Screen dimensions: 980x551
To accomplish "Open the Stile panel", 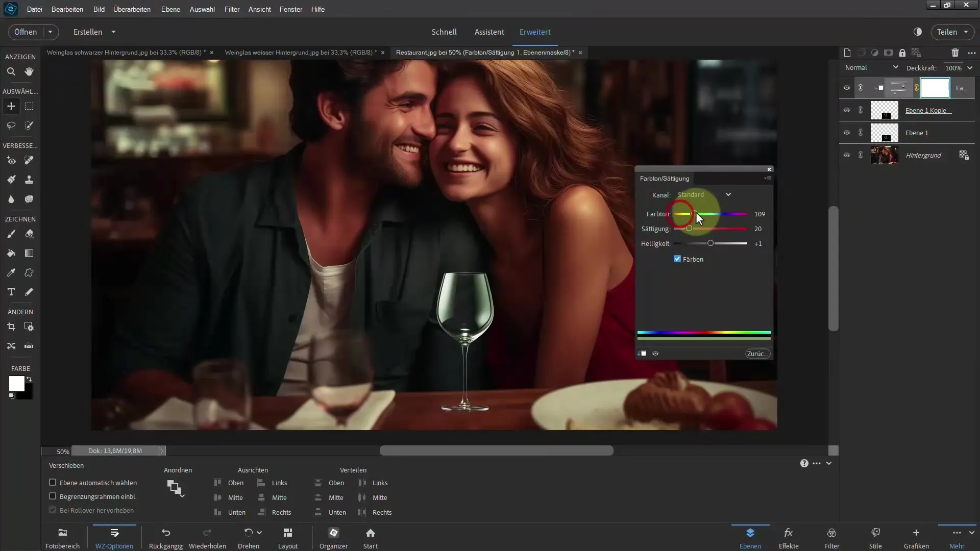I will (875, 538).
